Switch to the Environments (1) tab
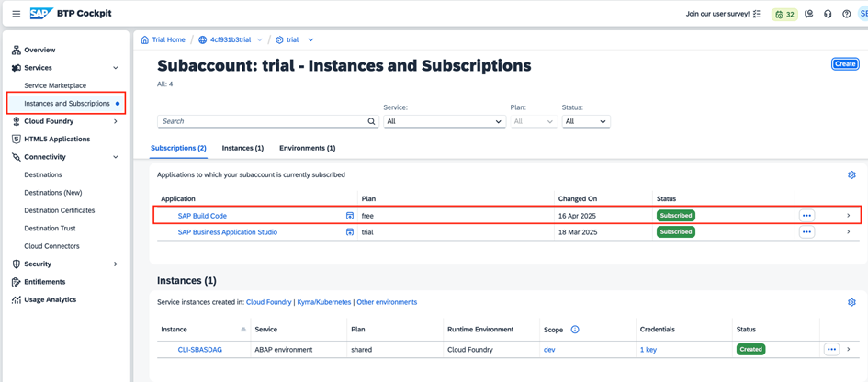Viewport: 868px width, 382px height. click(307, 148)
